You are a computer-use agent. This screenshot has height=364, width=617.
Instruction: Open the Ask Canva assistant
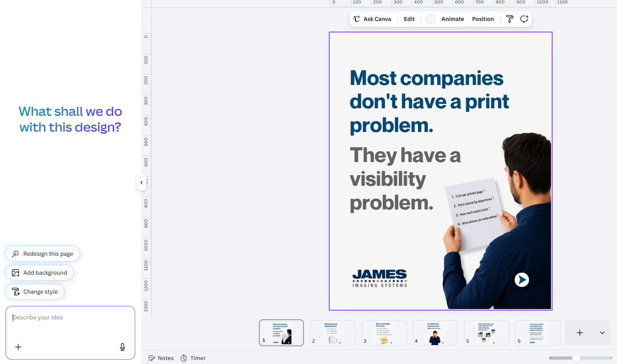coord(372,19)
